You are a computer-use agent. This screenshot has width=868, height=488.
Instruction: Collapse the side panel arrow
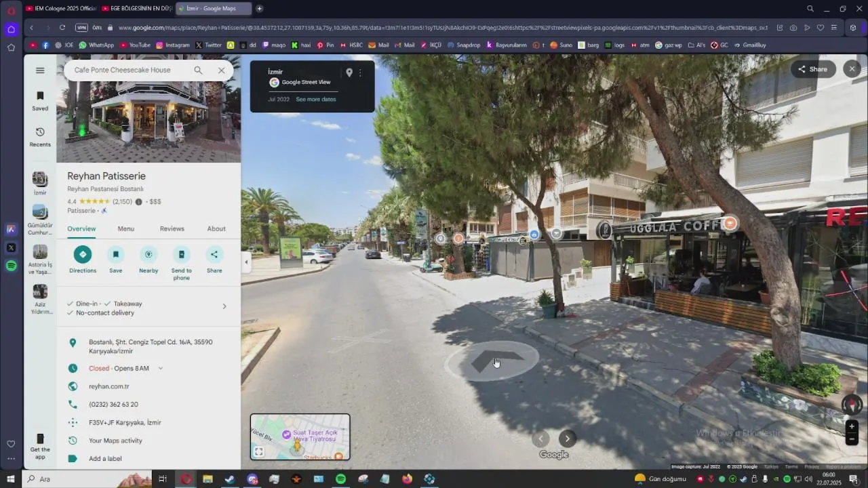coord(246,262)
